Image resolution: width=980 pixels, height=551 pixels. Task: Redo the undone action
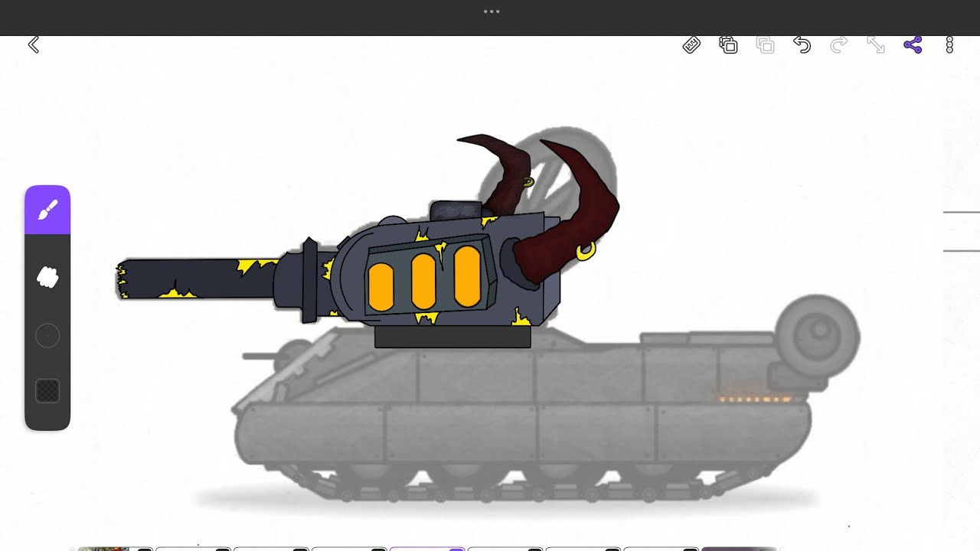pos(838,45)
